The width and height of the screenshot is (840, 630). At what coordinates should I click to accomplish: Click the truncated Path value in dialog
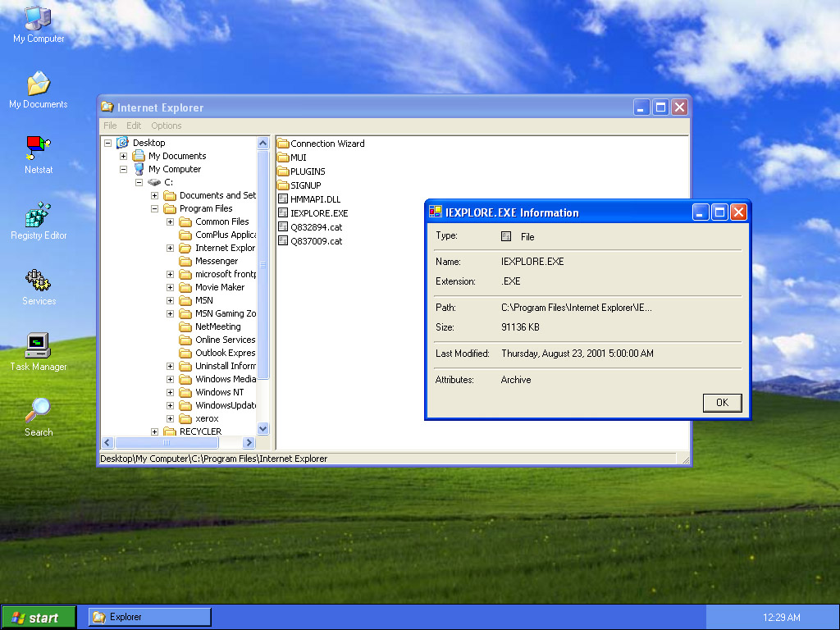click(x=577, y=308)
